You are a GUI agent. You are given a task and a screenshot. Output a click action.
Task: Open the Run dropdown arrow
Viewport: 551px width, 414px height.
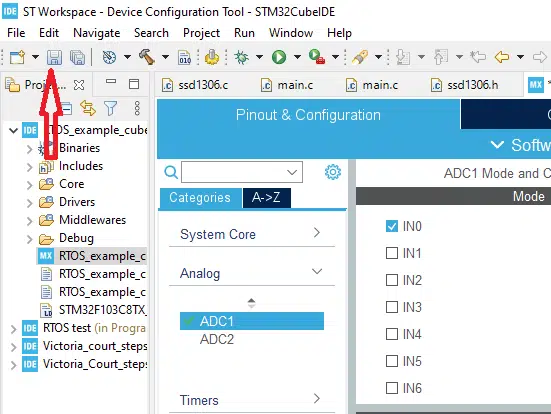297,57
